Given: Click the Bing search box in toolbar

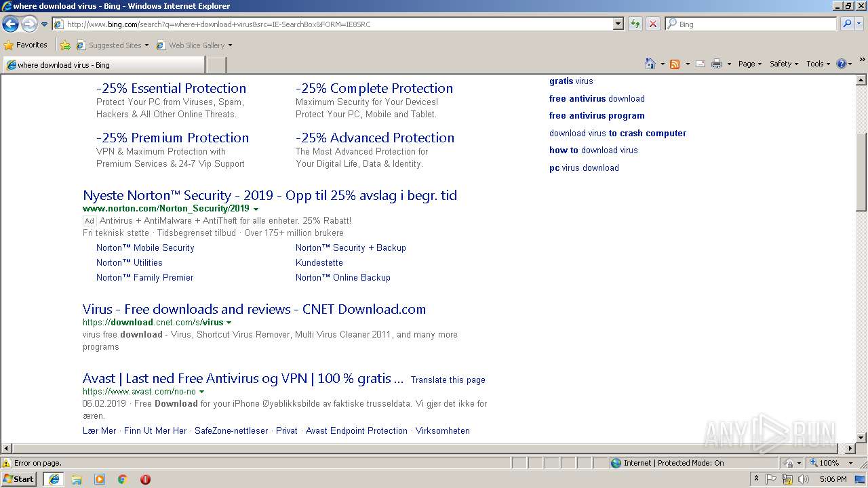Looking at the screenshot, I should [x=751, y=24].
